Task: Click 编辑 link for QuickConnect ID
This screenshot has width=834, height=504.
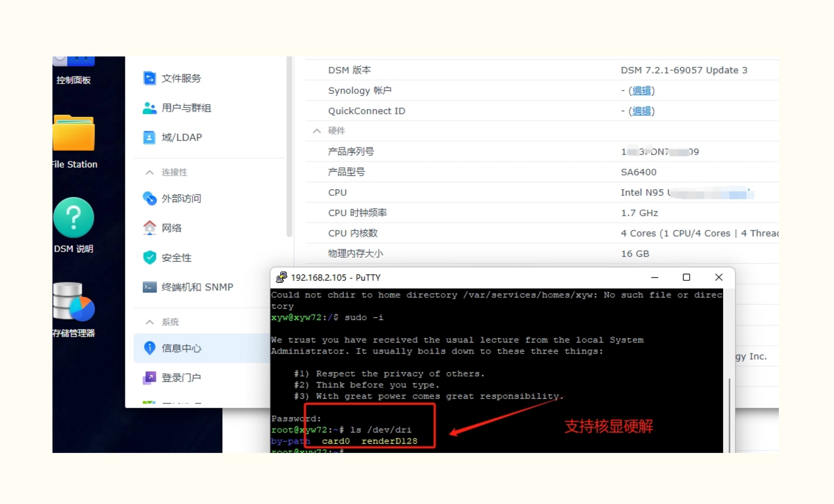Action: pos(641,111)
